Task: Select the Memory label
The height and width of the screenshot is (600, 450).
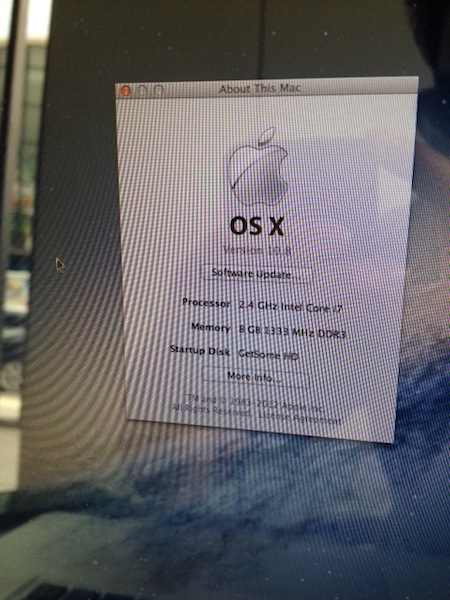Action: tap(210, 327)
